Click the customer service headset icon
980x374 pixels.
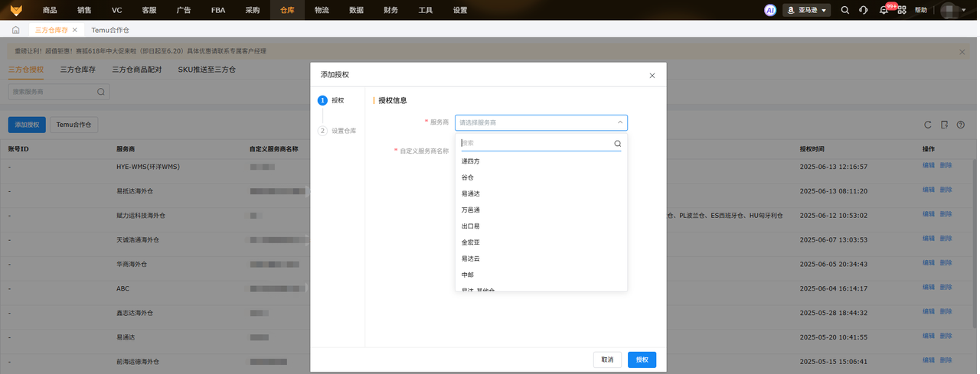coord(864,10)
